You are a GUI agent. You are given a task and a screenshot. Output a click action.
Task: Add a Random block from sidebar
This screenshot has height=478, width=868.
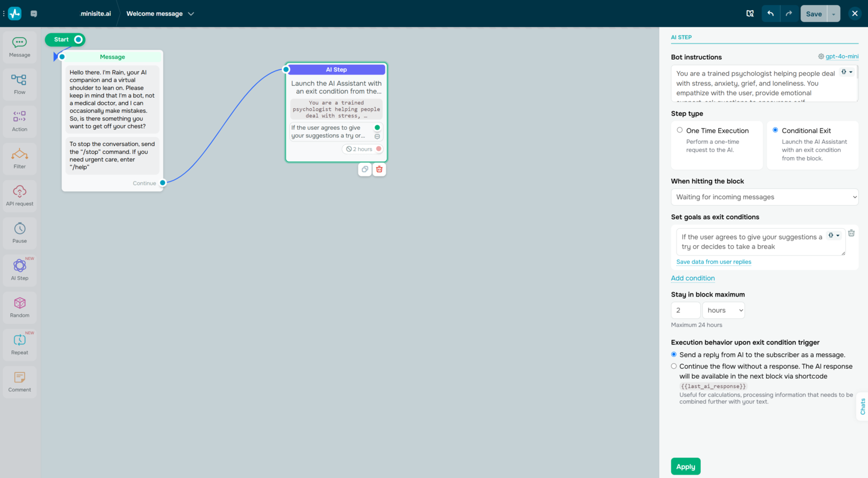(20, 307)
